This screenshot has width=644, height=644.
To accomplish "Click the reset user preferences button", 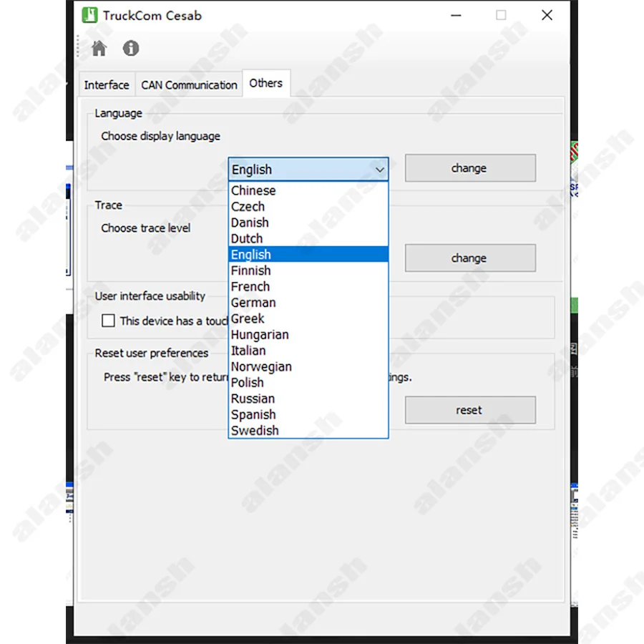I will [470, 410].
